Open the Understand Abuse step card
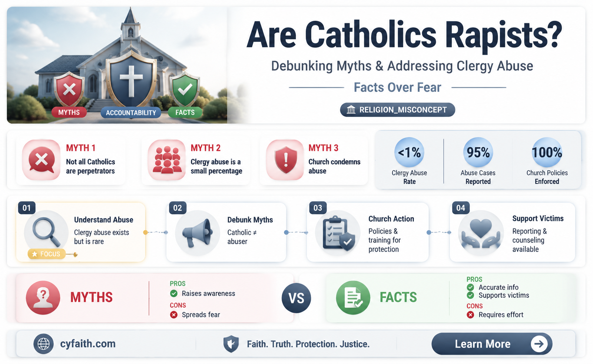The image size is (593, 364). 80,232
